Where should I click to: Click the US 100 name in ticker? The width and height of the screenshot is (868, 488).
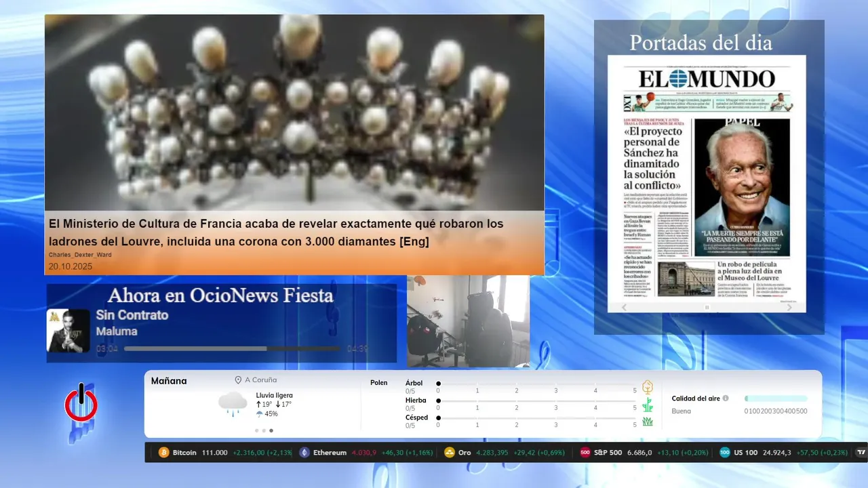[746, 453]
